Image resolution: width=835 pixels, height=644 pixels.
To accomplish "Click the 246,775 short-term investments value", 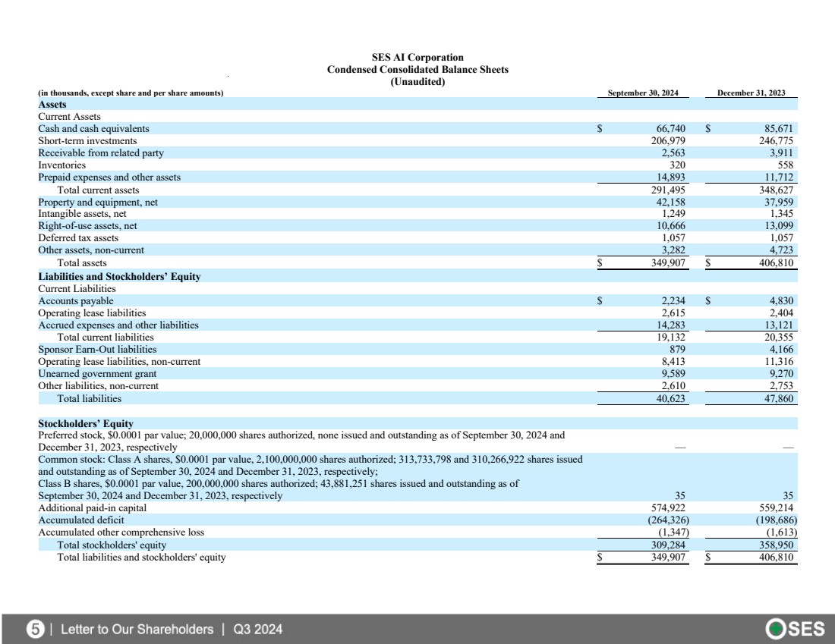I will click(x=776, y=141).
